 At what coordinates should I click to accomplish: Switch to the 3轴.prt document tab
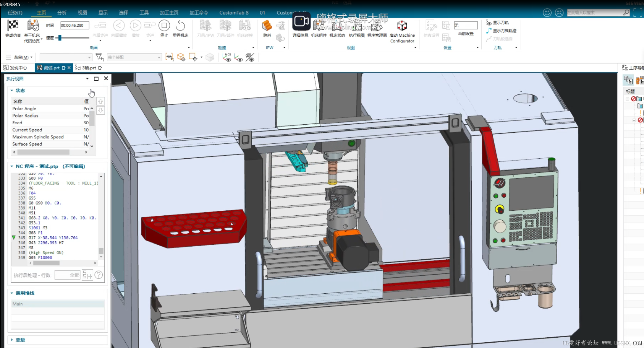(89, 68)
